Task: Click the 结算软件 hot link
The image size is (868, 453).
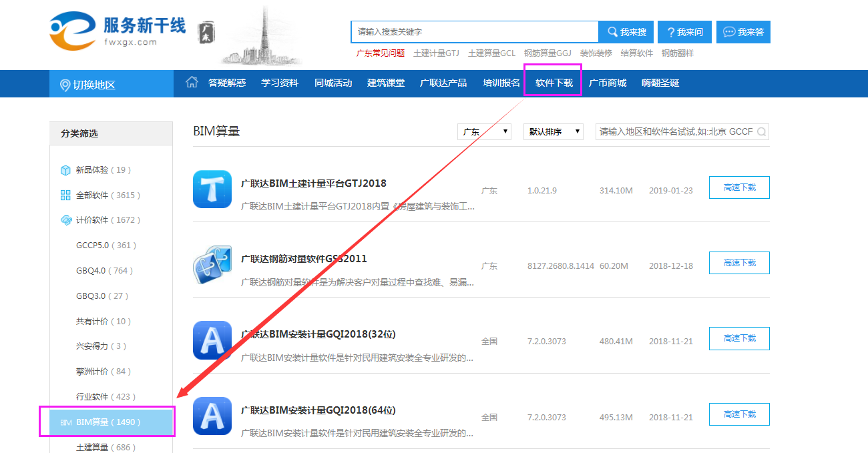Action: tap(637, 53)
